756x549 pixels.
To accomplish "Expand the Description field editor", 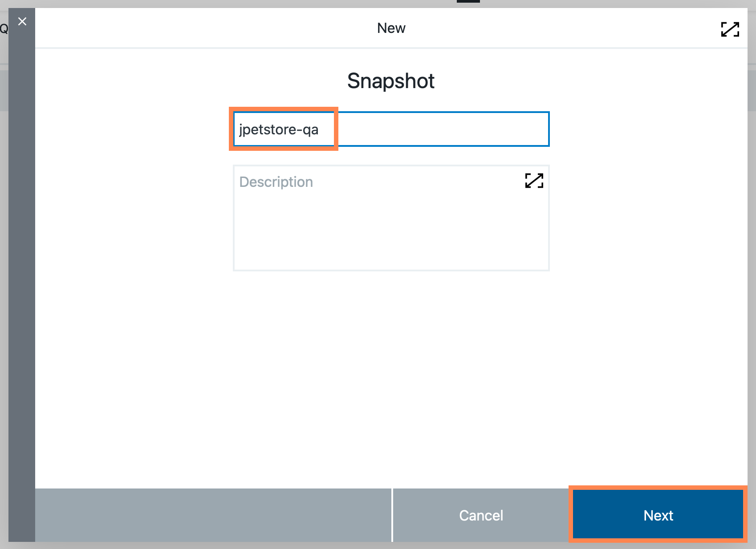I will (534, 181).
